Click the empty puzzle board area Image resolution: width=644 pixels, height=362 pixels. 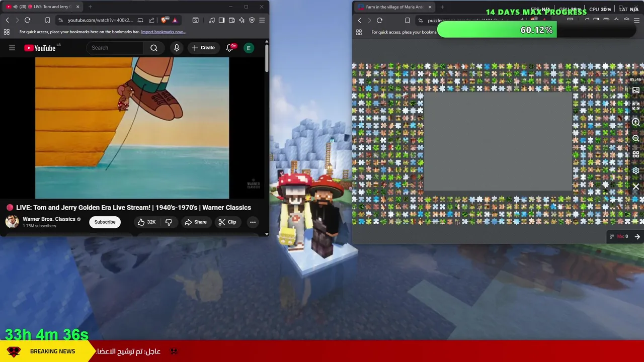point(498,142)
